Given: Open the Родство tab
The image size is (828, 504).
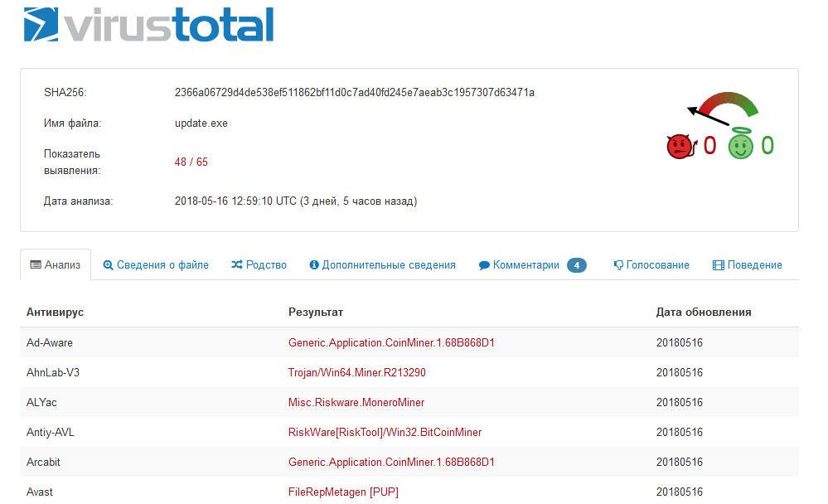Looking at the screenshot, I should tap(259, 264).
